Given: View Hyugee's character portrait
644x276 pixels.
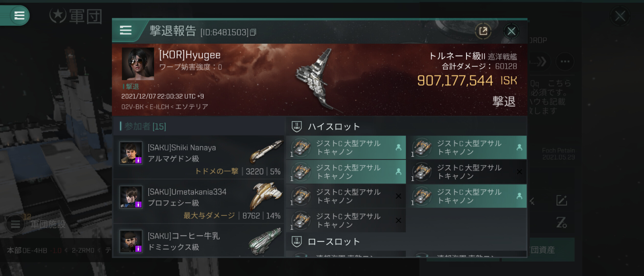Looking at the screenshot, I should (138, 64).
